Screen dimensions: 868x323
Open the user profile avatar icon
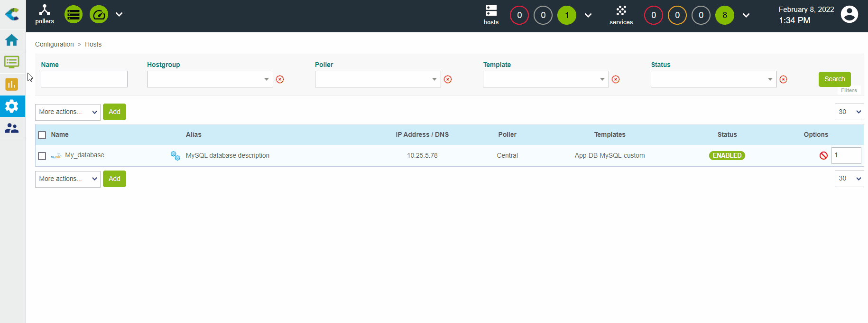(x=849, y=15)
